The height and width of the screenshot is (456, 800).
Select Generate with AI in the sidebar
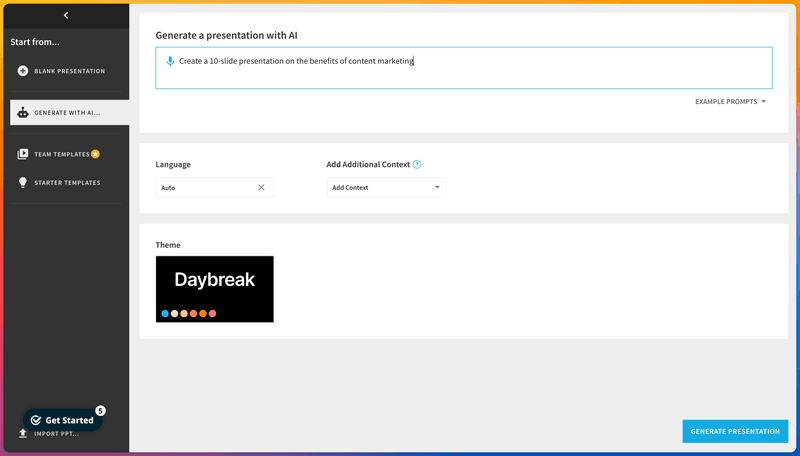pyautogui.click(x=69, y=113)
